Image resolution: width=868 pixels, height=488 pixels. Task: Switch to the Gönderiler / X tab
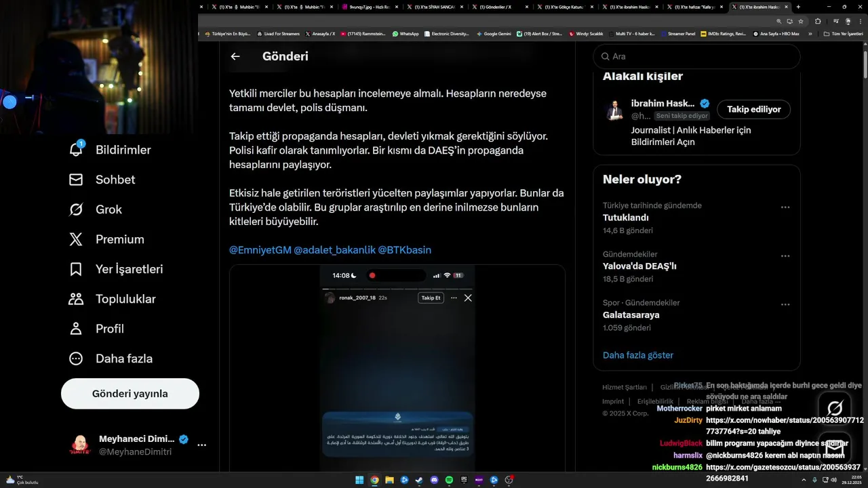500,7
